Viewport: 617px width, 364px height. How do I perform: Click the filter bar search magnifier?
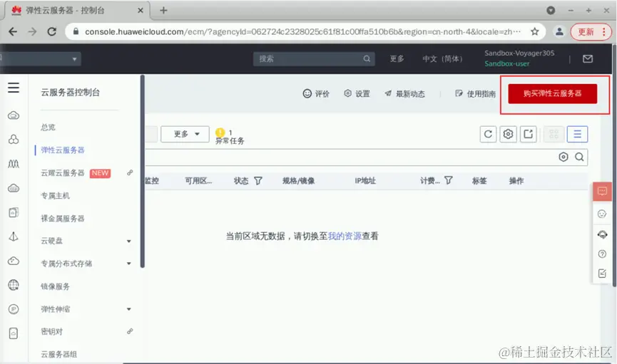click(579, 157)
